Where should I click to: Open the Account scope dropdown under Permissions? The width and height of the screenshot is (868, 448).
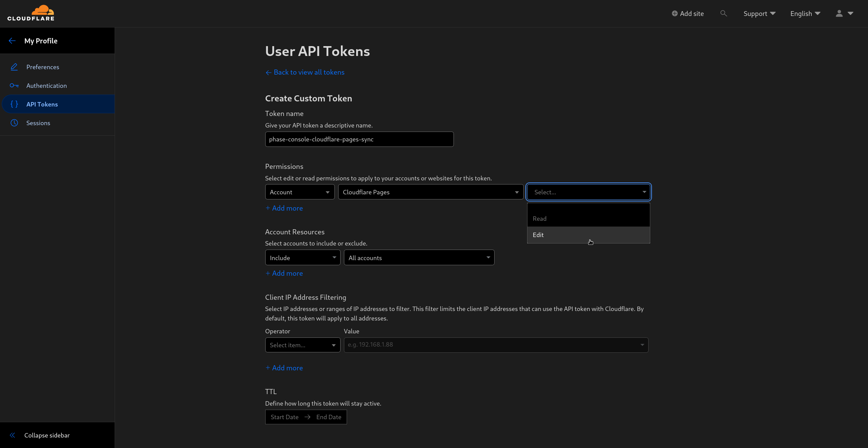(300, 192)
